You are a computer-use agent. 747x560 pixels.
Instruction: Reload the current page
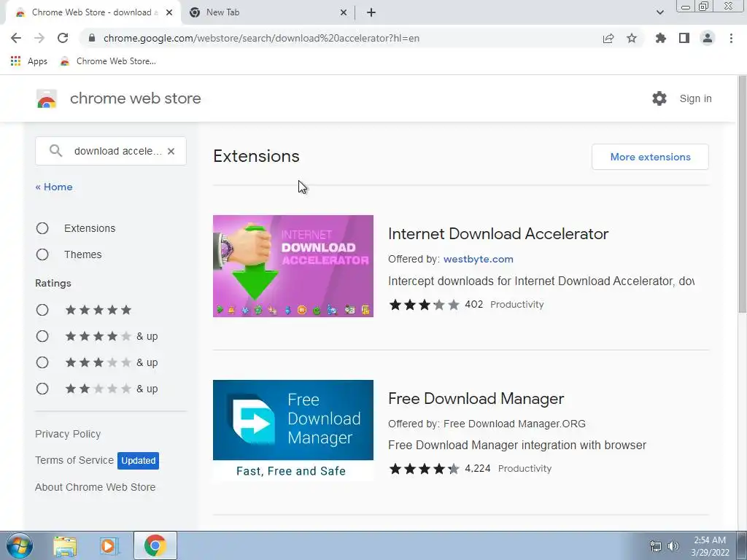[63, 38]
